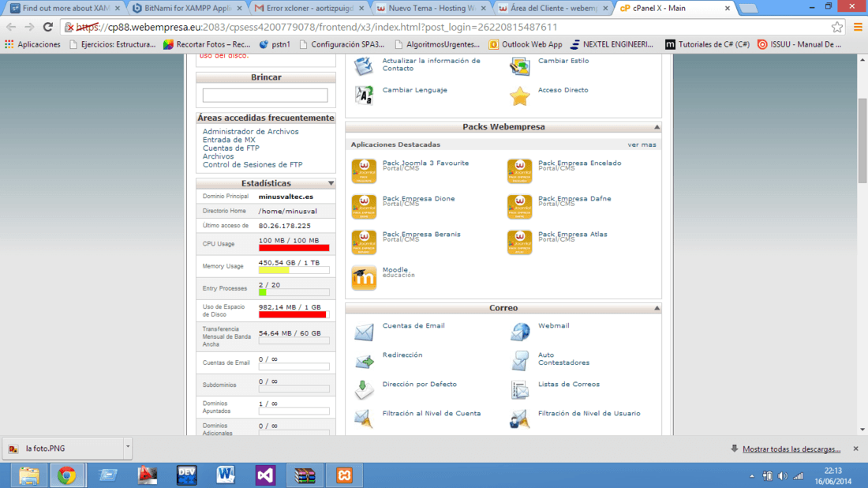Open the Dirección por Defecto icon

click(x=364, y=390)
